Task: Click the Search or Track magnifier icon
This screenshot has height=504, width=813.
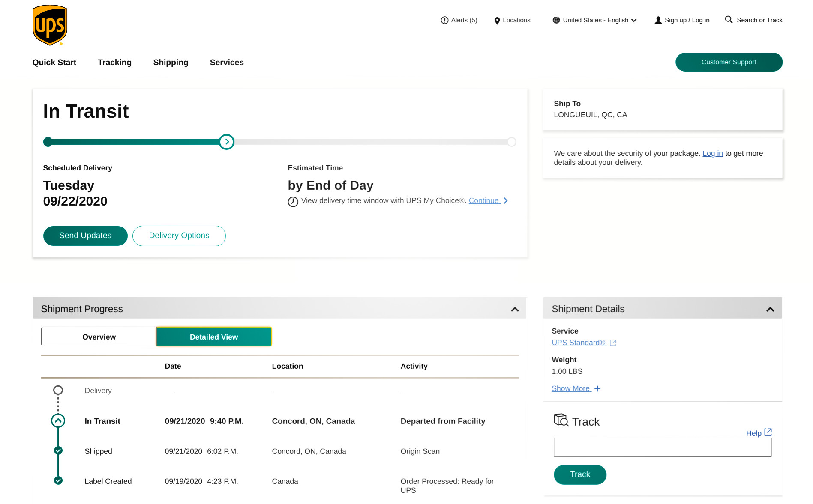Action: [x=729, y=20]
